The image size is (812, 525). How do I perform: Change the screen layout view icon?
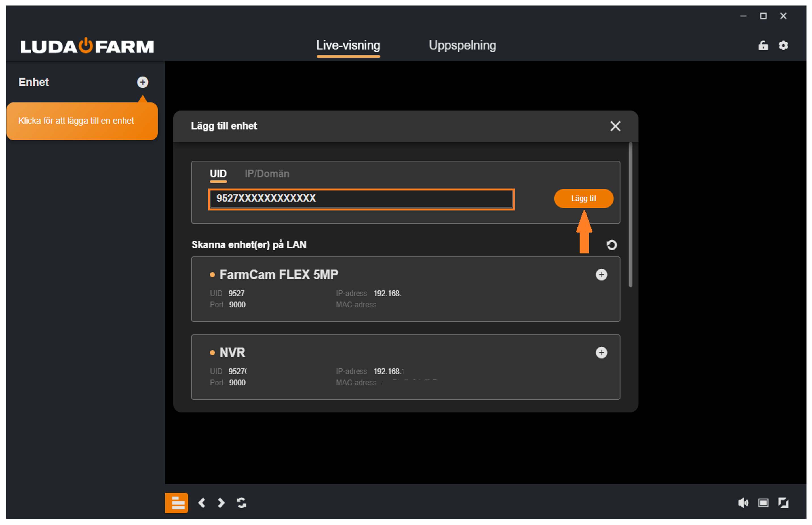point(763,503)
